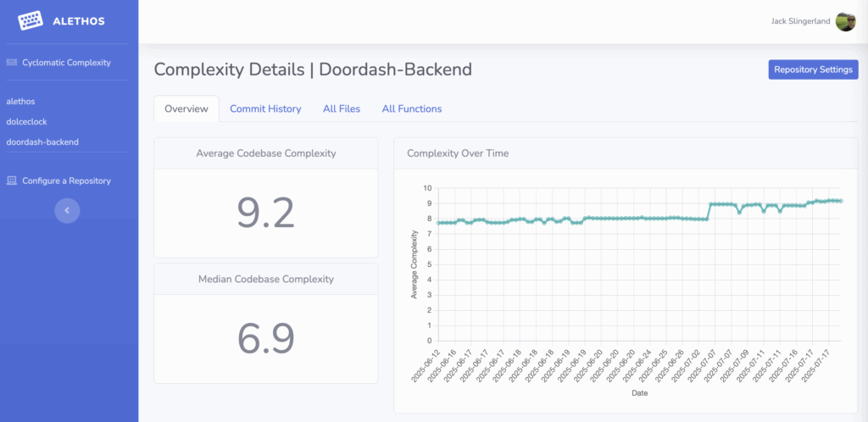This screenshot has height=422, width=868.
Task: Open Jack Slingerland's profile avatar
Action: [845, 21]
